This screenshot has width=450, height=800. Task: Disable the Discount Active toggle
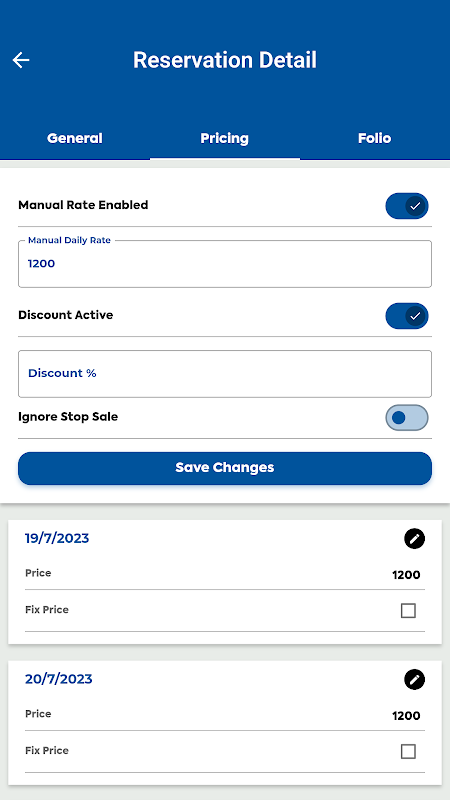[407, 316]
